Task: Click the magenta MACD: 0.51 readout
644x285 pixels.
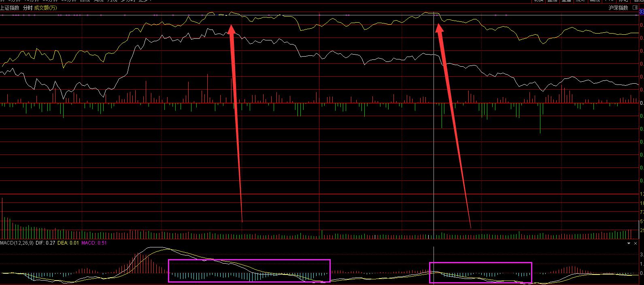Action: point(94,243)
